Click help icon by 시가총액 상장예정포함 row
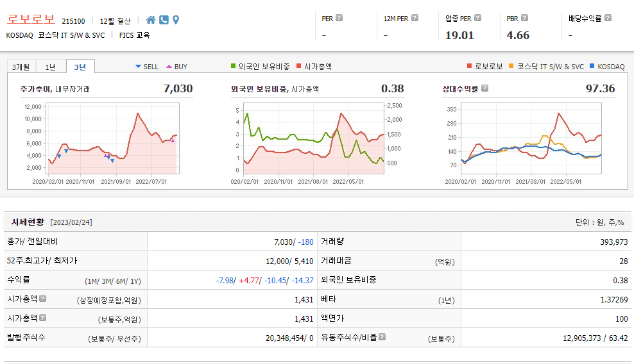Image resolution: width=634 pixels, height=364 pixels. click(43, 298)
